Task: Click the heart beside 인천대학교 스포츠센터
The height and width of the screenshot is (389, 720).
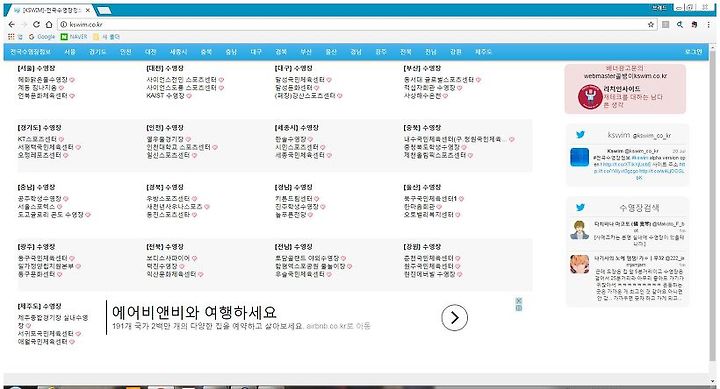Action: (215, 147)
